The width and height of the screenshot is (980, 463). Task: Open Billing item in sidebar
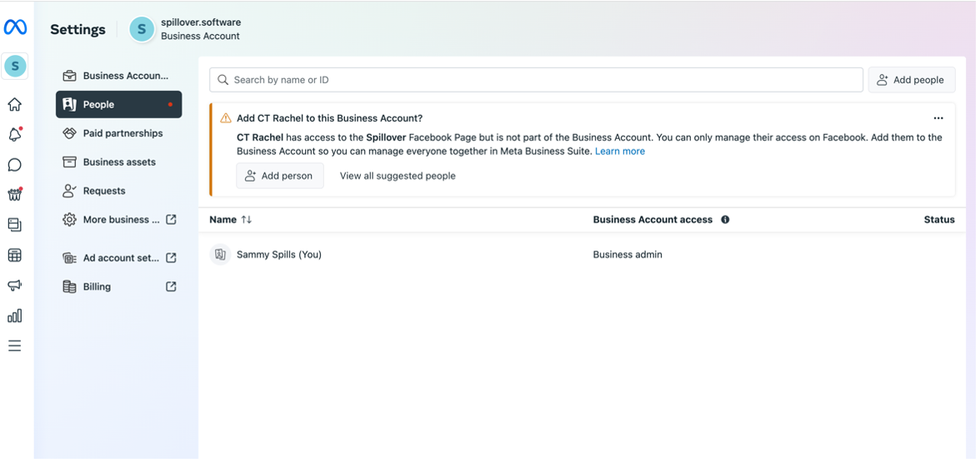pyautogui.click(x=118, y=286)
